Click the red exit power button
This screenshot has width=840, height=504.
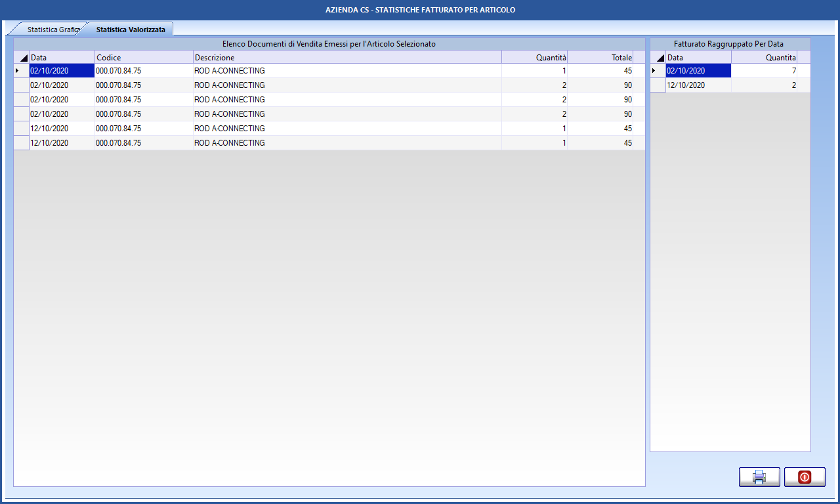(805, 477)
